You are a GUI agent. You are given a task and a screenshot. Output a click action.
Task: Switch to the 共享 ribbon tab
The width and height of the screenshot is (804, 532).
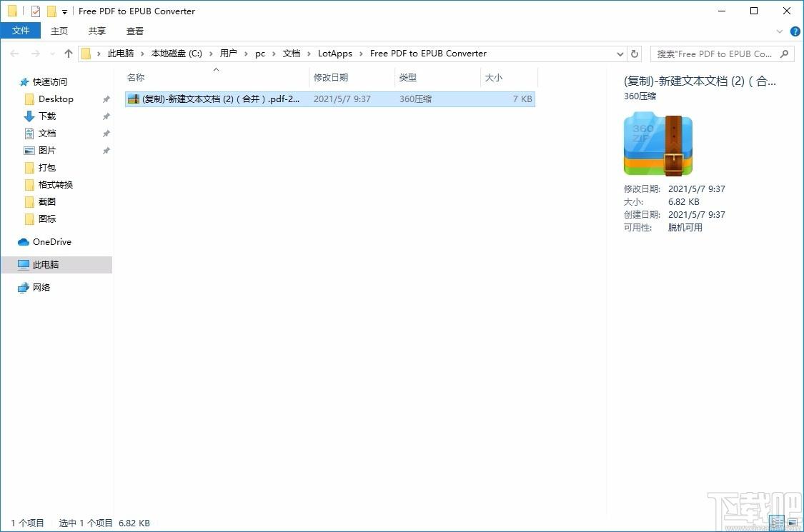coord(96,31)
